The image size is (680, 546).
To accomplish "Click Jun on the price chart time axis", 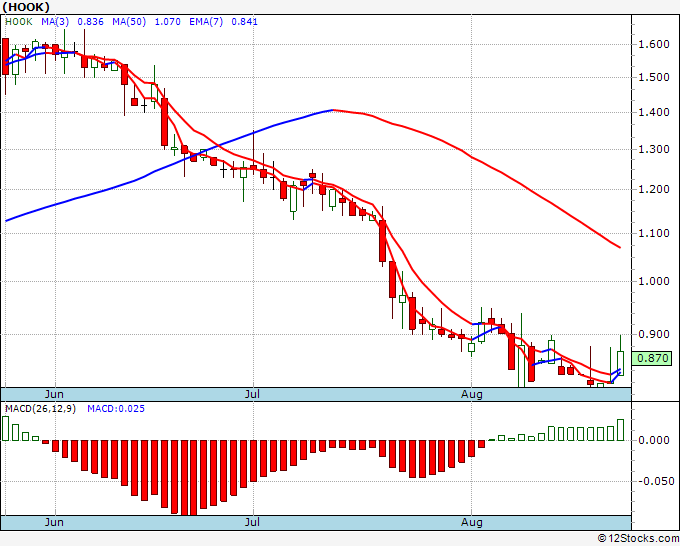I will [x=54, y=394].
